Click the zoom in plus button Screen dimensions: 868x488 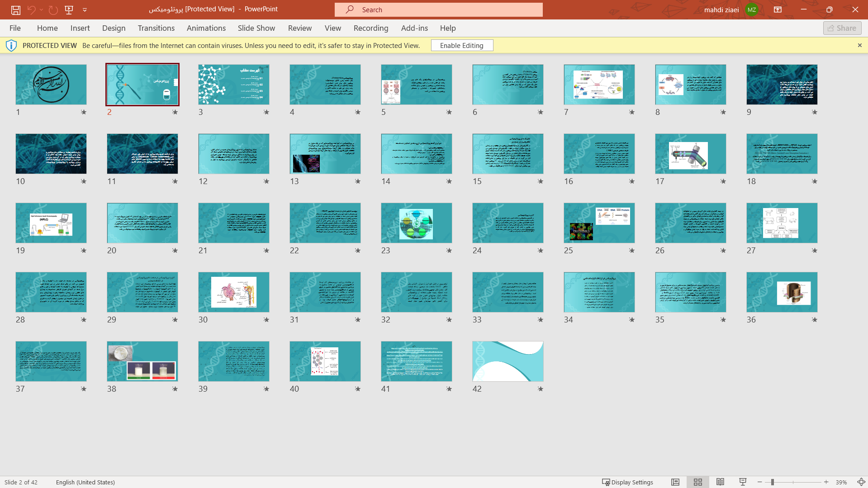(826, 482)
